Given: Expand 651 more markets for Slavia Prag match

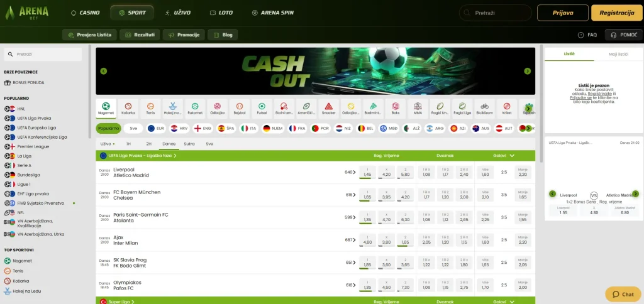Looking at the screenshot, I should tap(350, 263).
